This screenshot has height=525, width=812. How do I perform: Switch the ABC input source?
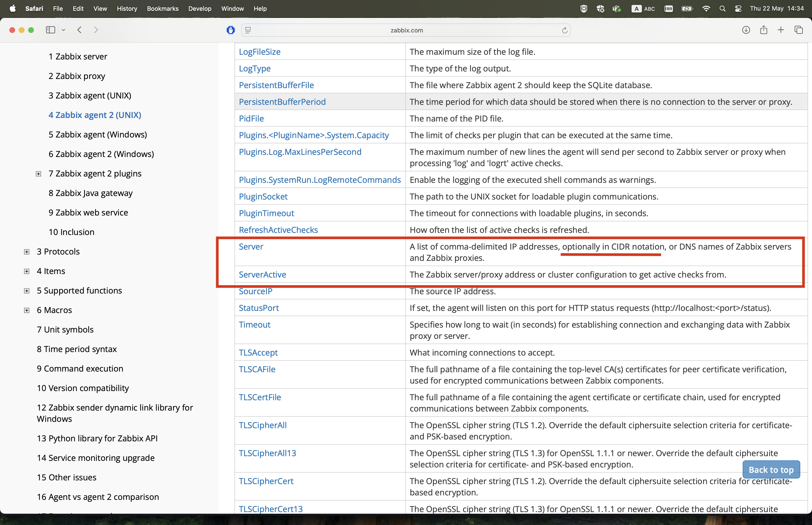pos(643,8)
